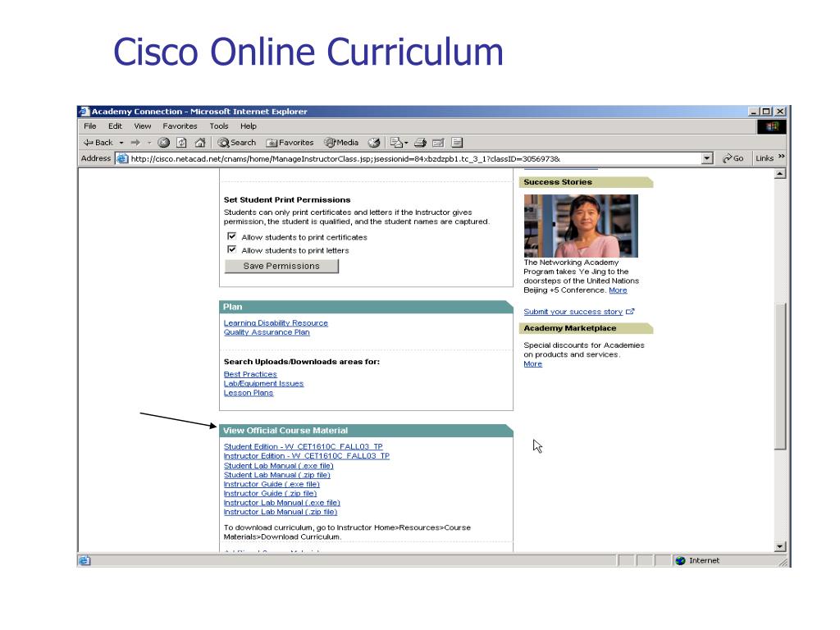
Task: Uncheck Allow students to print letters
Action: click(x=232, y=249)
